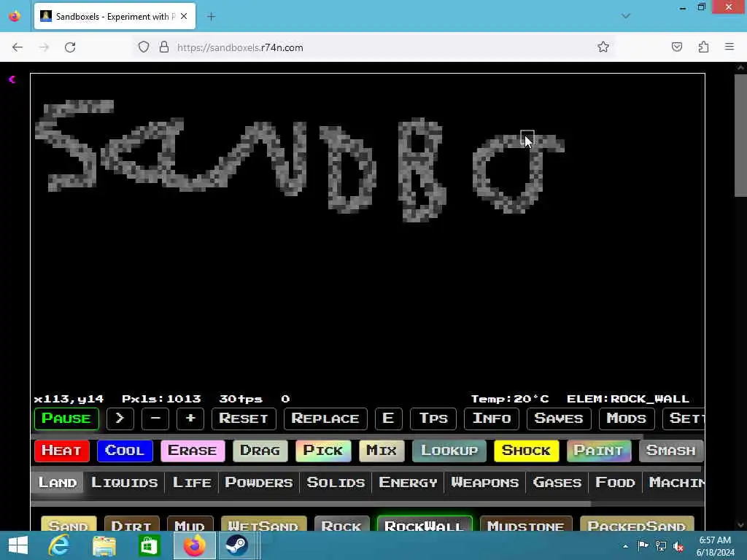747x560 pixels.
Task: Step one frame with the > button
Action: click(120, 419)
